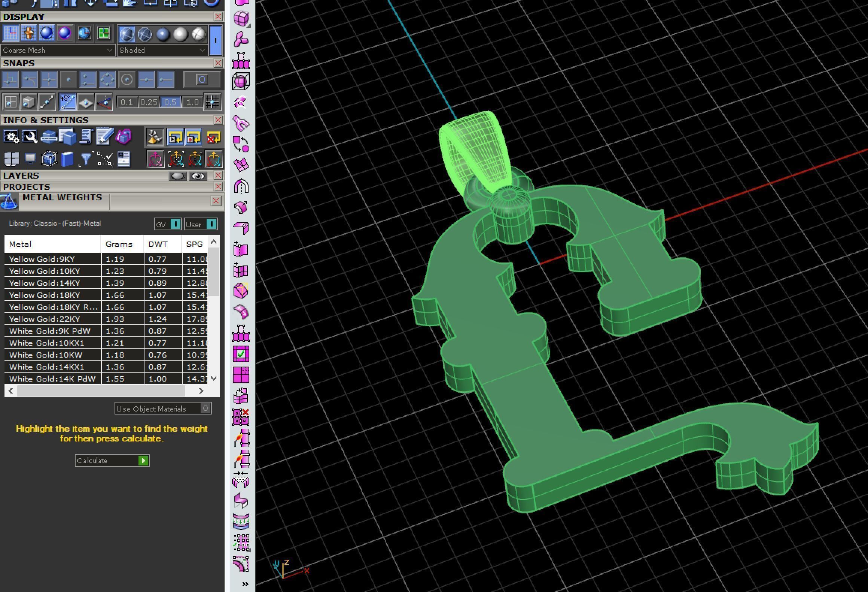The height and width of the screenshot is (592, 868).
Task: Set grid snap spacing to 1.0
Action: coord(192,102)
